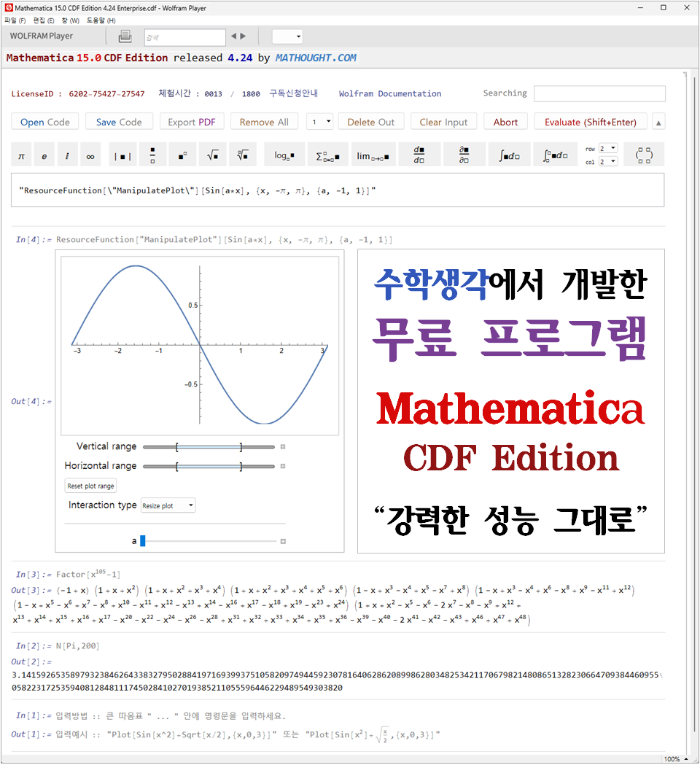Expand the a slider controls
Viewport: 700px width, 765px height.
coord(283,542)
